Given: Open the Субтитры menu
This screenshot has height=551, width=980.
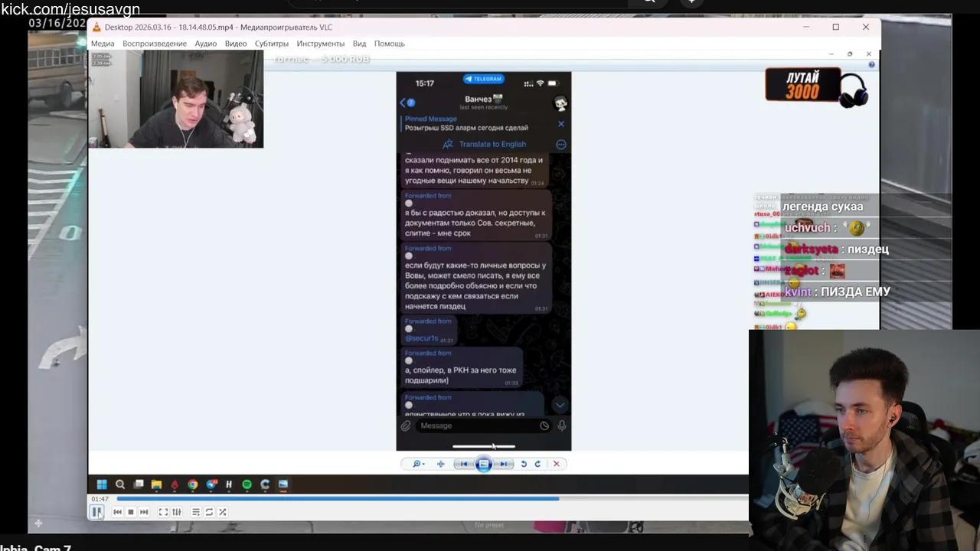Looking at the screenshot, I should tap(272, 44).
